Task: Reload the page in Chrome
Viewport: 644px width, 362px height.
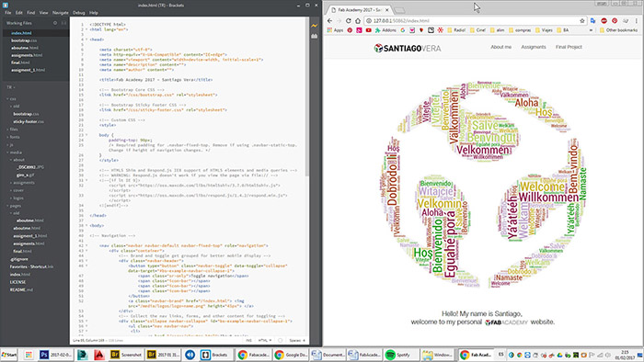Action: 349,20
